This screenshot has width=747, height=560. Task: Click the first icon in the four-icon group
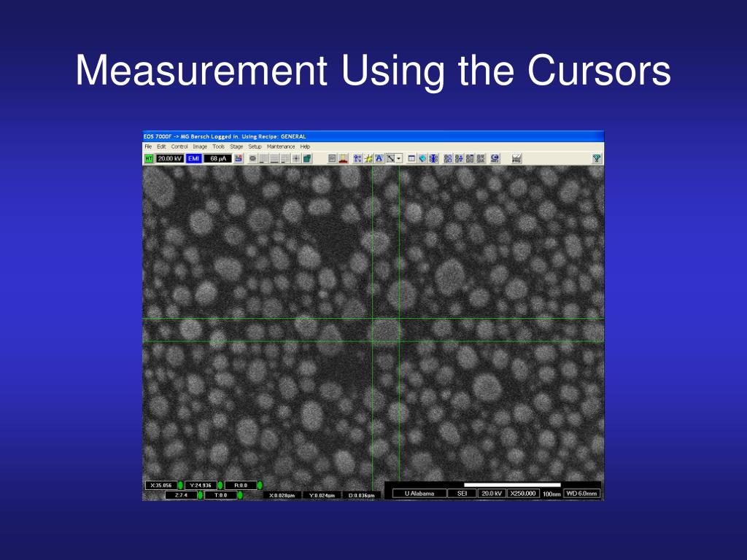coord(448,158)
